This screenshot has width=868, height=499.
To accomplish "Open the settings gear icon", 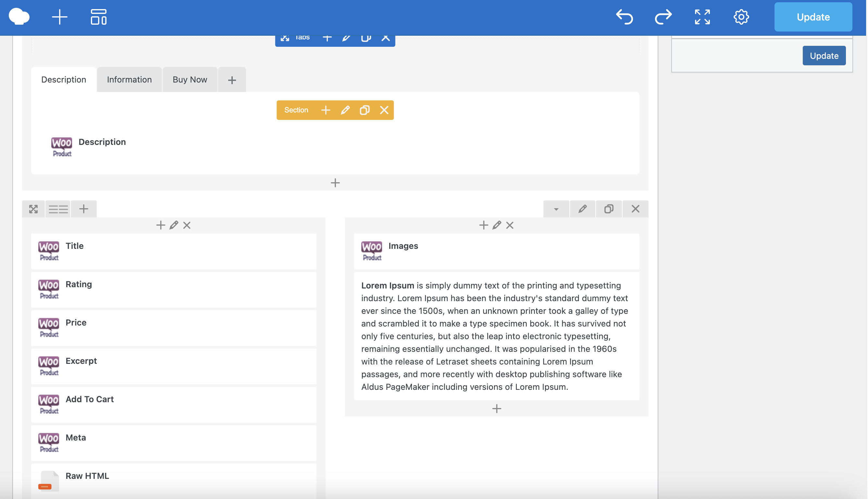I will pos(741,17).
